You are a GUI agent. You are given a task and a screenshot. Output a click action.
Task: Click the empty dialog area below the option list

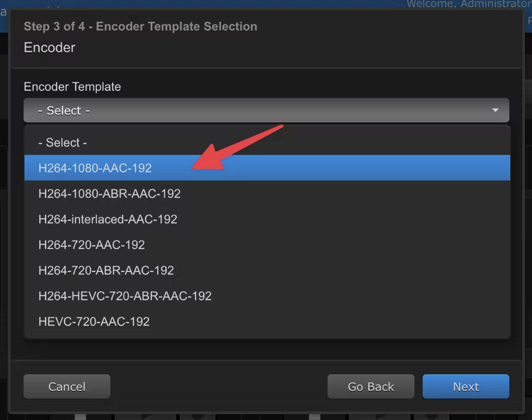tap(267, 349)
